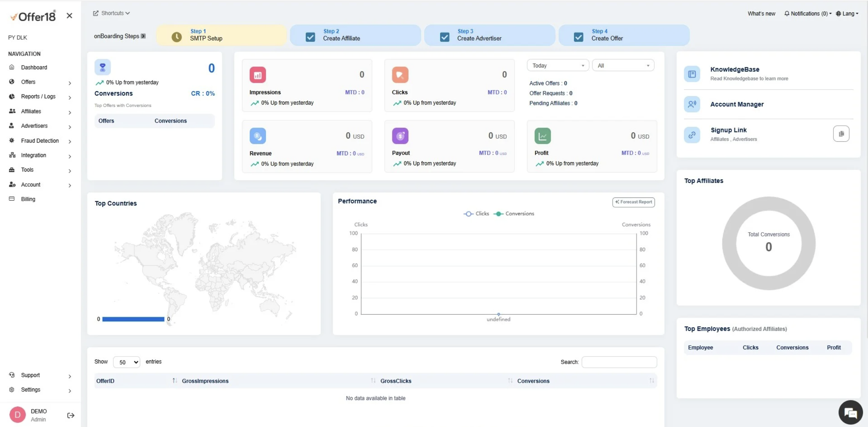Click the logout icon beside DEMO Admin
Image resolution: width=868 pixels, height=427 pixels.
pos(71,415)
